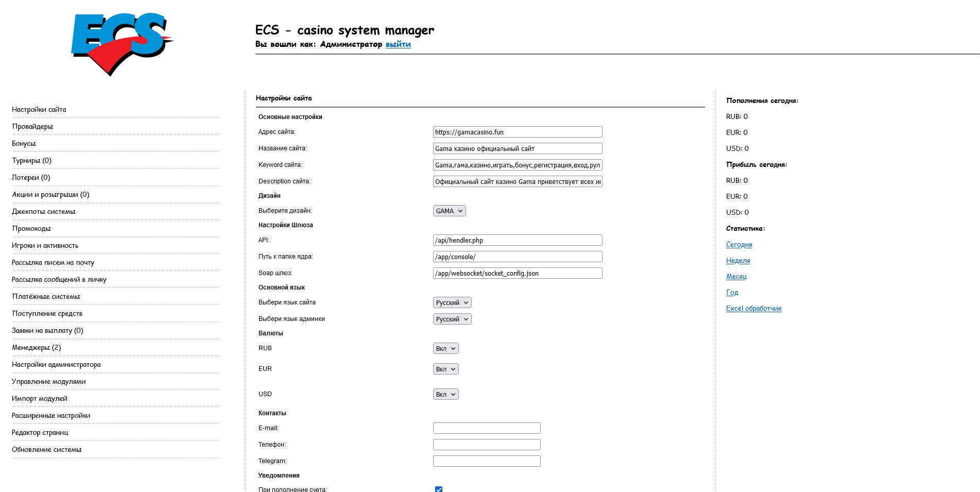
Task: Focus the E-mail contact input field
Action: coord(486,428)
